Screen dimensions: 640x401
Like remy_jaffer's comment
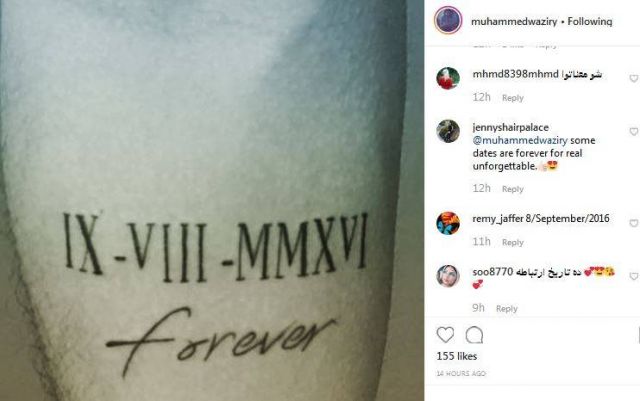(634, 223)
